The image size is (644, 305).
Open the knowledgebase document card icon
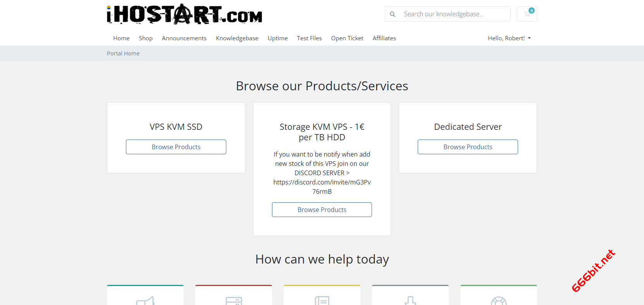point(322,301)
